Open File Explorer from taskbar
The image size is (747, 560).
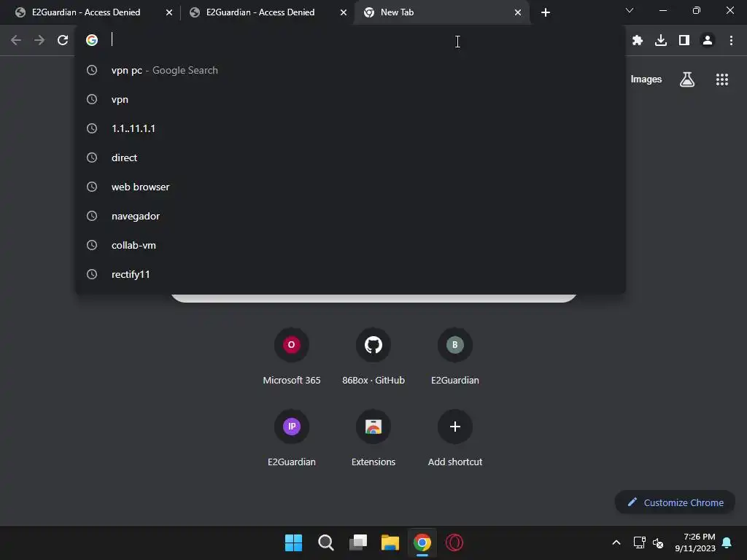(x=390, y=542)
